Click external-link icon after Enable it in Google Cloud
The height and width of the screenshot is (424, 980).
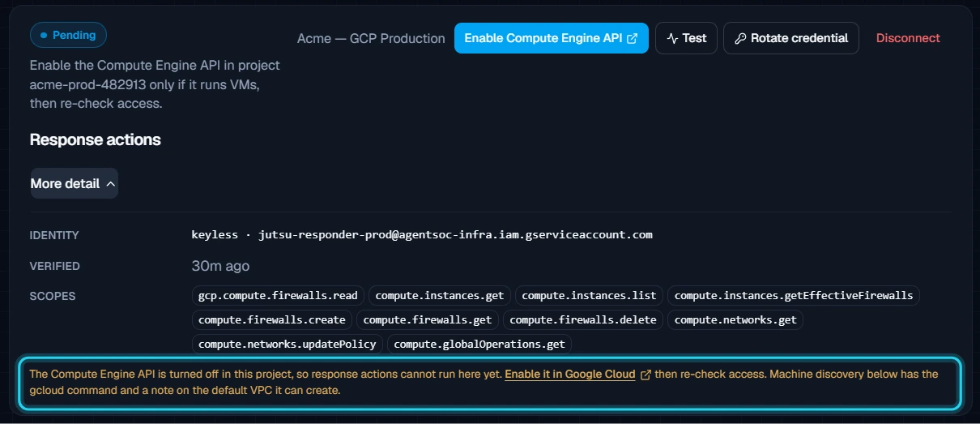click(x=646, y=375)
